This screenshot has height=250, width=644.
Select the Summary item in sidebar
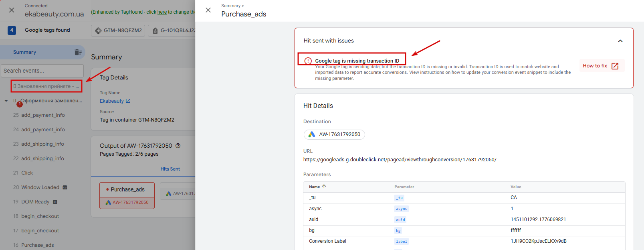pyautogui.click(x=25, y=52)
